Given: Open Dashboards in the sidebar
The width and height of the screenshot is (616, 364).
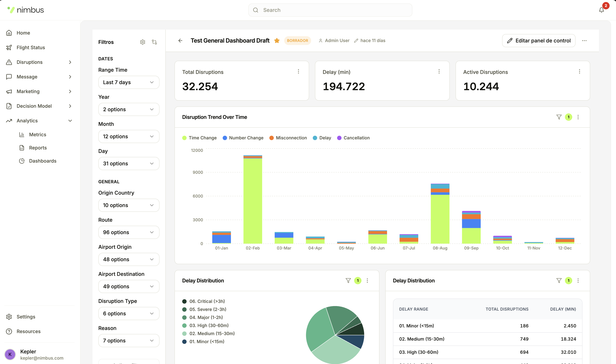Looking at the screenshot, I should [x=42, y=161].
